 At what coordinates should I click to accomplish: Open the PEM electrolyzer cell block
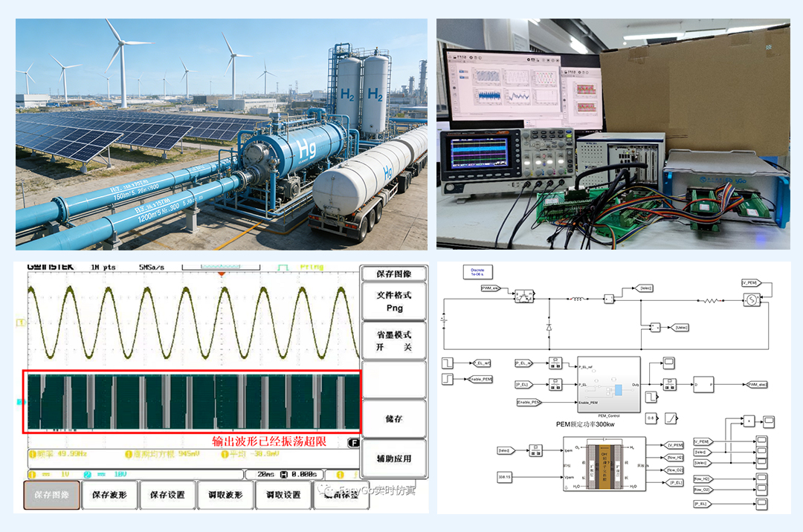[604, 465]
